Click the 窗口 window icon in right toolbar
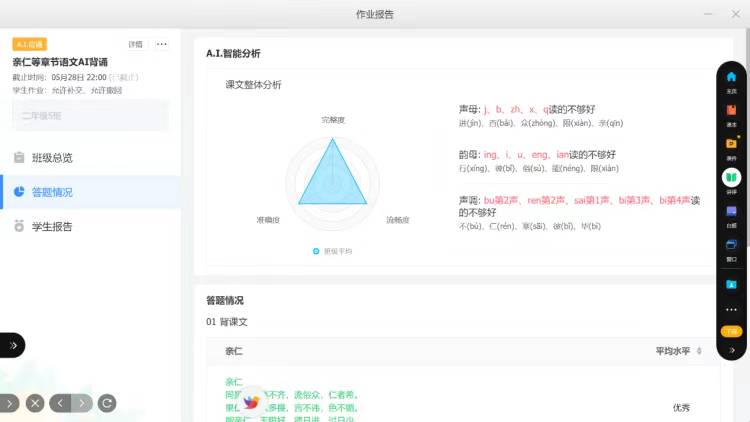 [x=731, y=246]
